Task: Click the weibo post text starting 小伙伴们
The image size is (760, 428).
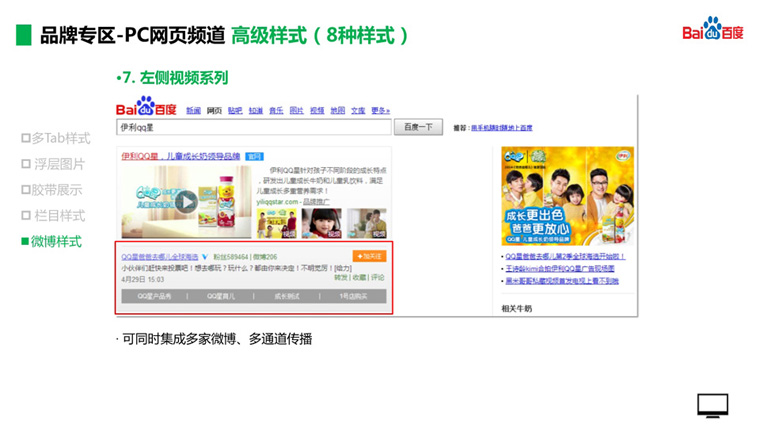Action: [236, 268]
